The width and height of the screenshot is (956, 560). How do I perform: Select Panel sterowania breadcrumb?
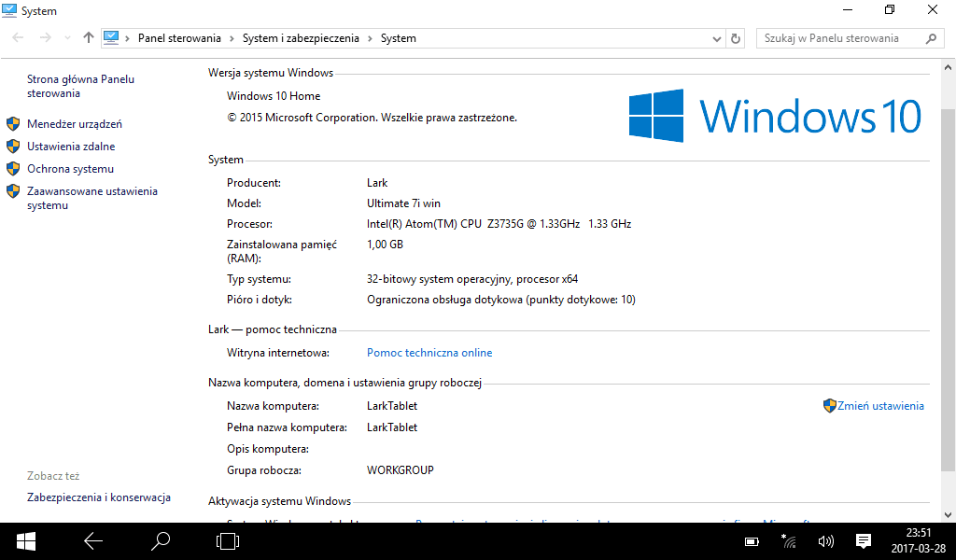[179, 37]
